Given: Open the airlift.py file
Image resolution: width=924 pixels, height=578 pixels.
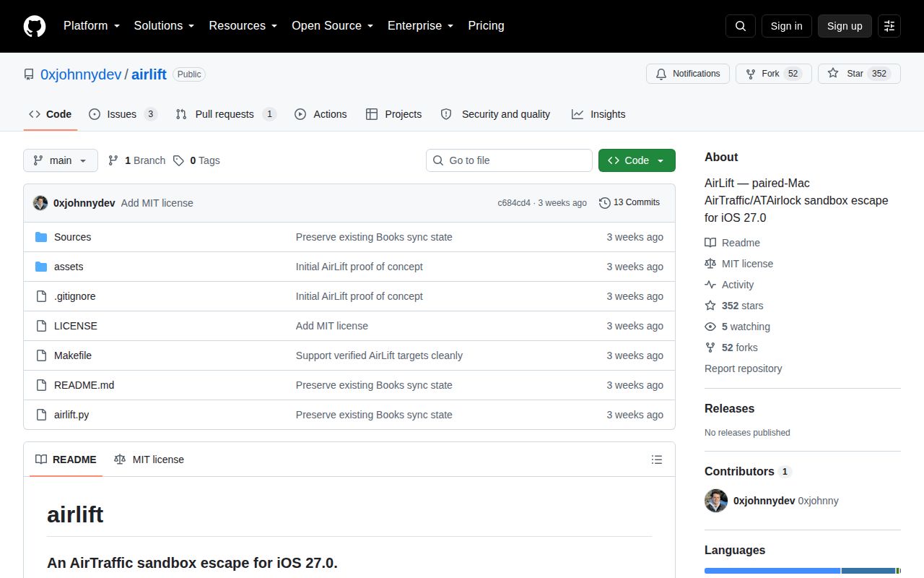Looking at the screenshot, I should [71, 415].
